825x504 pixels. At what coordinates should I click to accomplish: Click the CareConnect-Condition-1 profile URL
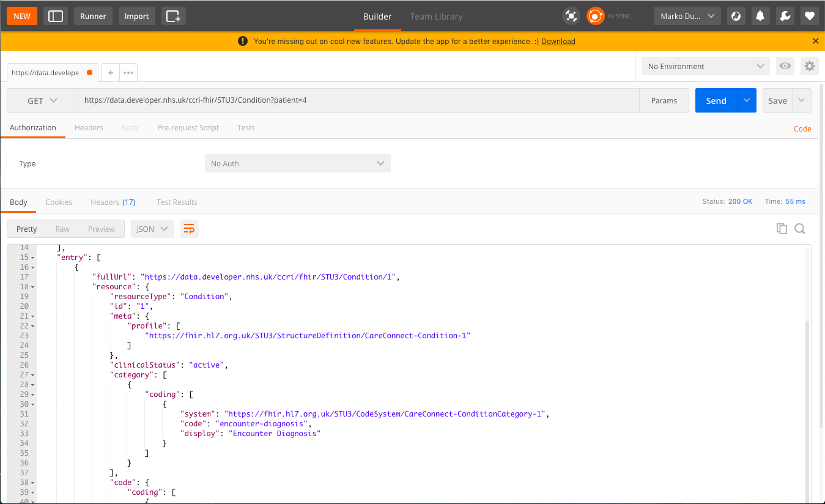[x=308, y=336]
